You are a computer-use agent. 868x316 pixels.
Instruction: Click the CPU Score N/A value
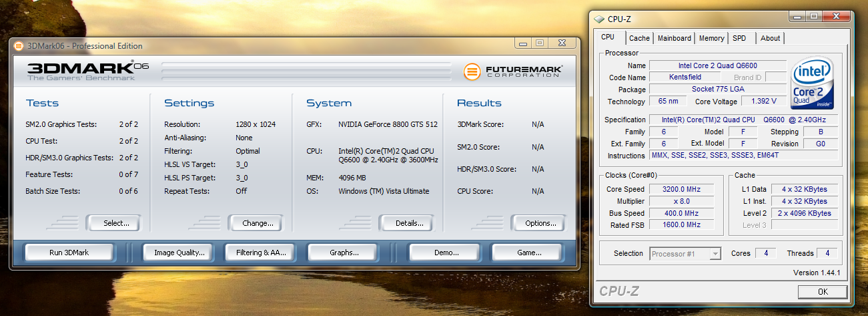point(539,191)
